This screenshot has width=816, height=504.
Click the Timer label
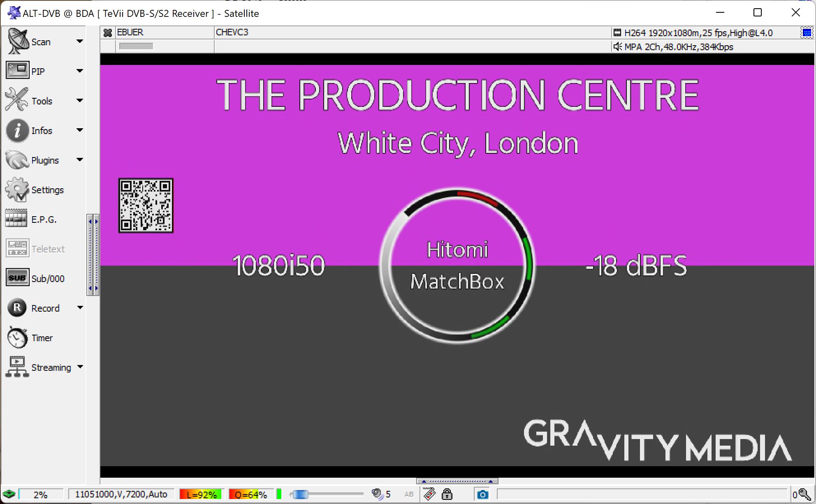(x=42, y=338)
